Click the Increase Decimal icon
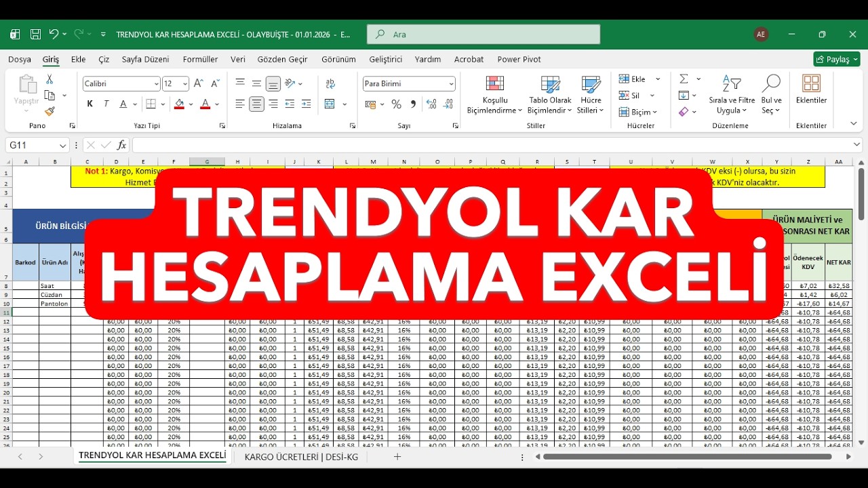868x488 pixels. click(431, 104)
